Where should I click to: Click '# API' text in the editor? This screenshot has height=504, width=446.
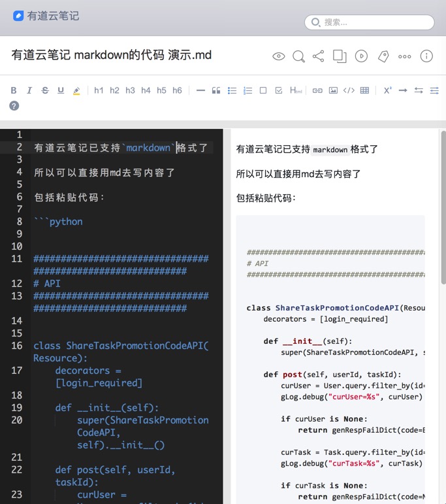click(x=47, y=284)
